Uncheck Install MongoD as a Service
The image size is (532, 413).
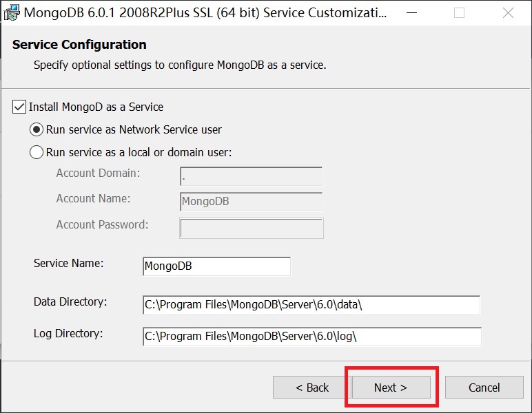tap(19, 107)
